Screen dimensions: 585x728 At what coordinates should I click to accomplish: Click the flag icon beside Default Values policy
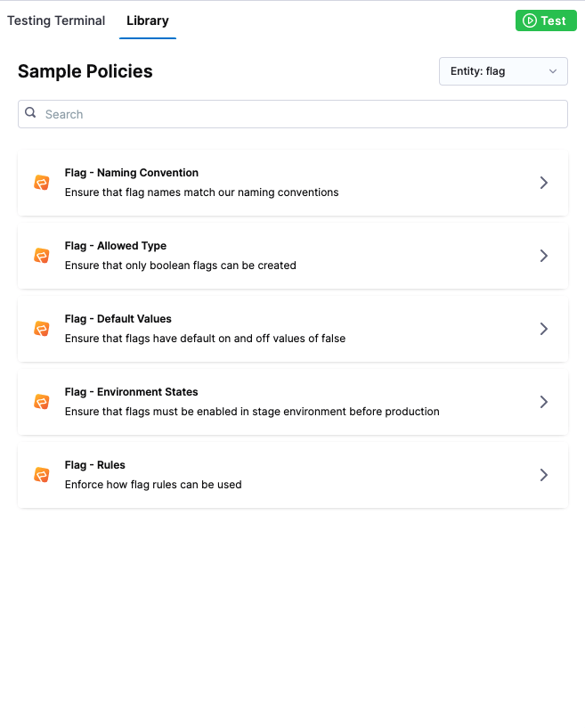(x=42, y=329)
